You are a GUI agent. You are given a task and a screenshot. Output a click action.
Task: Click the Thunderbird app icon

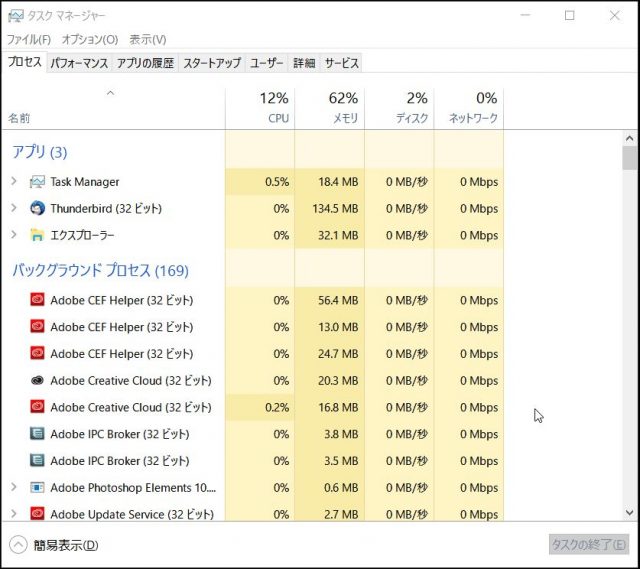[x=38, y=209]
